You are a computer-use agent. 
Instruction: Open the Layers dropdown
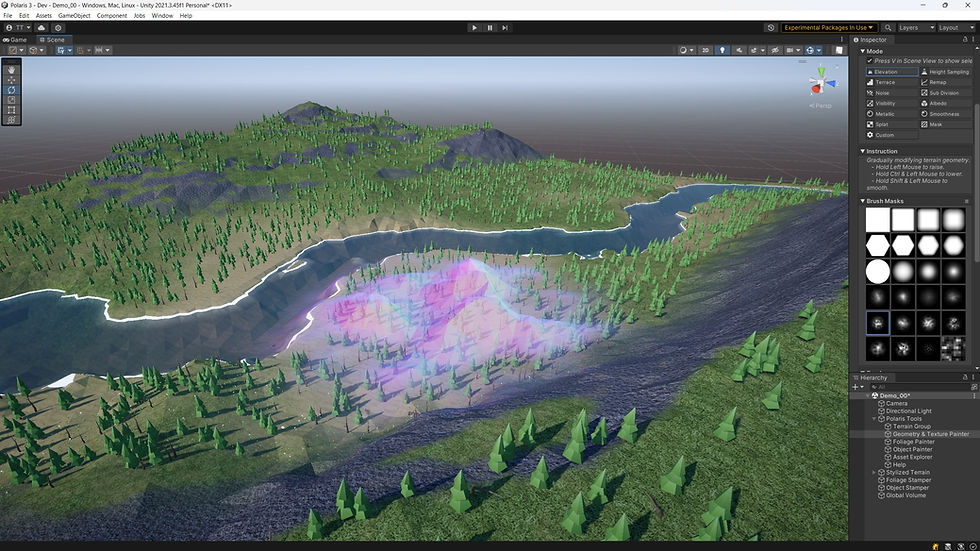click(x=916, y=27)
